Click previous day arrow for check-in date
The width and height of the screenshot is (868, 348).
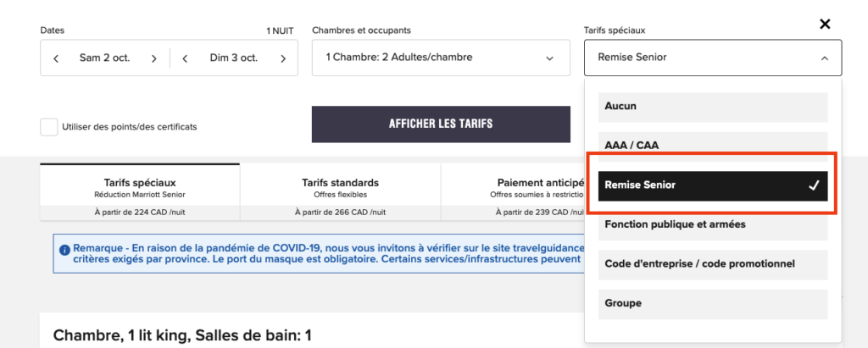point(56,58)
